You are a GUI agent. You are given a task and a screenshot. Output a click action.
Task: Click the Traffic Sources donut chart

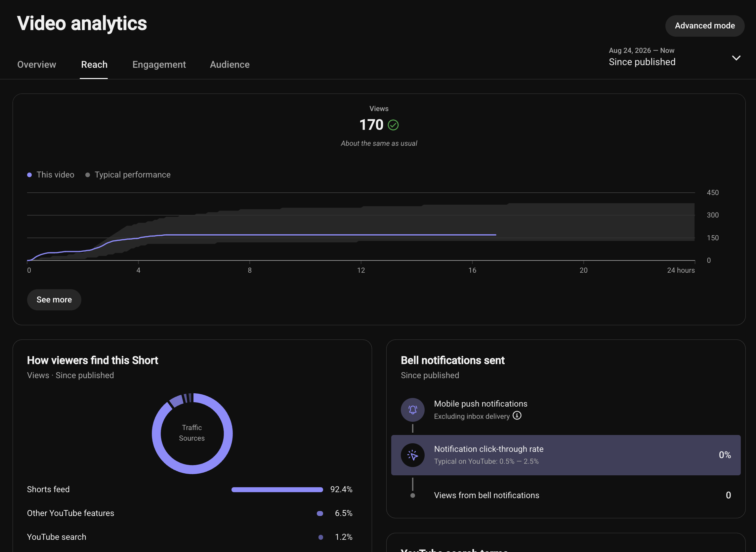click(x=192, y=433)
